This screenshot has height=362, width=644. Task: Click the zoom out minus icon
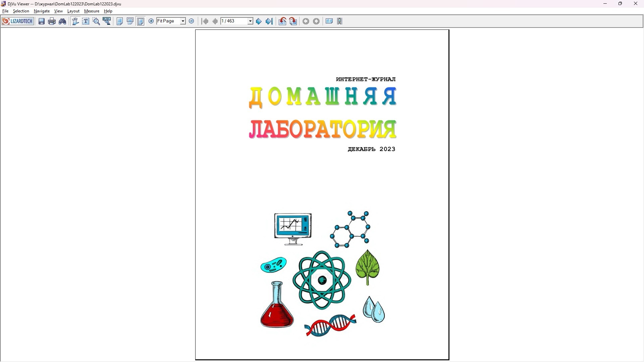pos(192,21)
